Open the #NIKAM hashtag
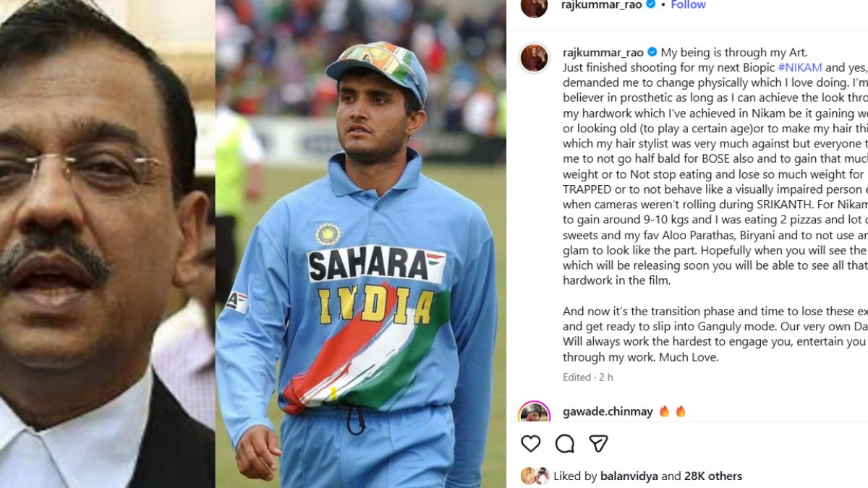 pyautogui.click(x=800, y=67)
